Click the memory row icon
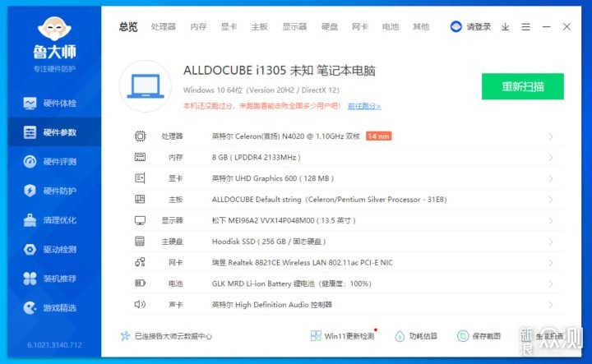Viewport: 592px width, 364px height. click(140, 157)
